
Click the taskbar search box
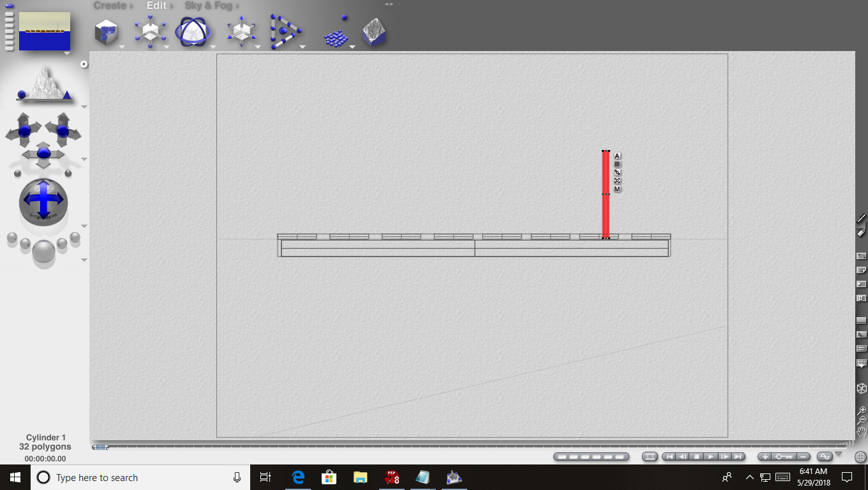click(x=141, y=477)
